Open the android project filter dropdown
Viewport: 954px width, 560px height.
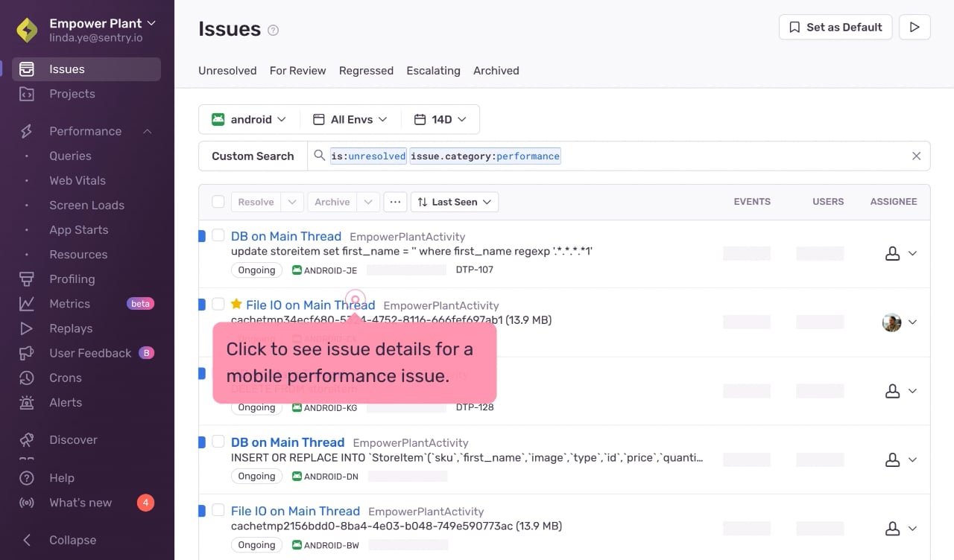250,119
